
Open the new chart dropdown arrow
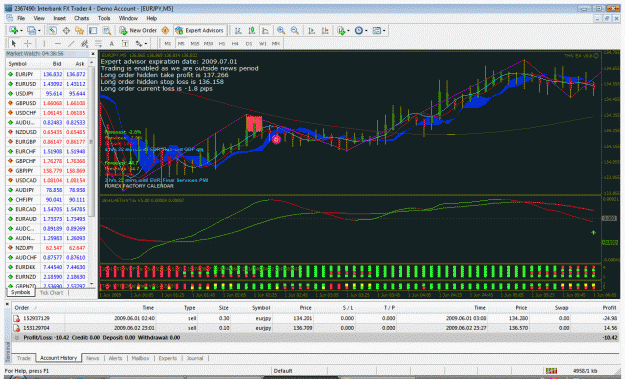click(21, 31)
